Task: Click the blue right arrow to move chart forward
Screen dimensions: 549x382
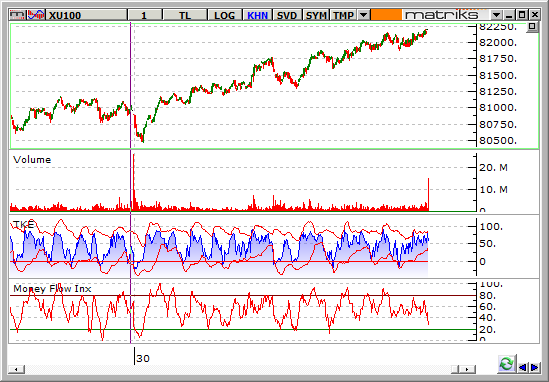Action: (535, 367)
